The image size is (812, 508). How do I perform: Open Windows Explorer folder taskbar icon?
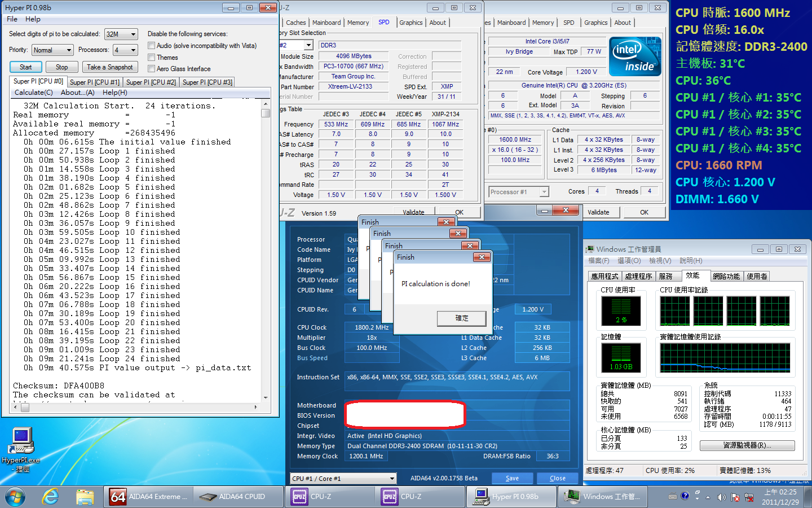point(85,497)
